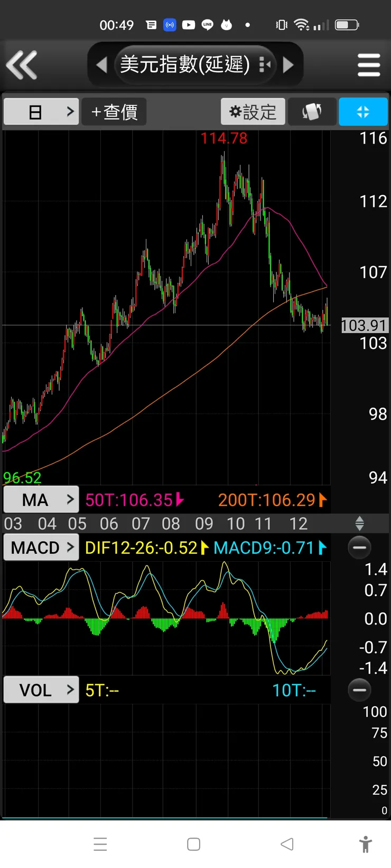Tap the yellow DIF arrow marker
The image size is (391, 868).
(x=205, y=548)
